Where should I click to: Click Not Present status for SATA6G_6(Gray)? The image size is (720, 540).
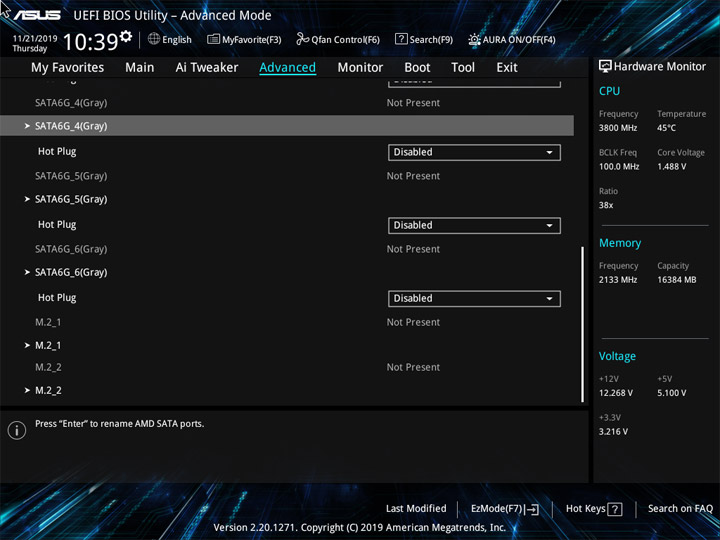(x=413, y=249)
